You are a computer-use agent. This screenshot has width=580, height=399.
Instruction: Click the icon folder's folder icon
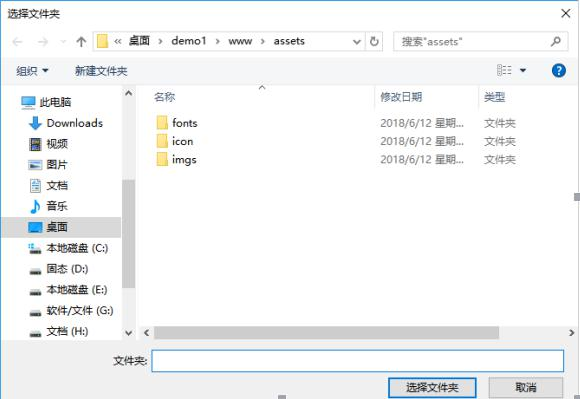pyautogui.click(x=162, y=141)
